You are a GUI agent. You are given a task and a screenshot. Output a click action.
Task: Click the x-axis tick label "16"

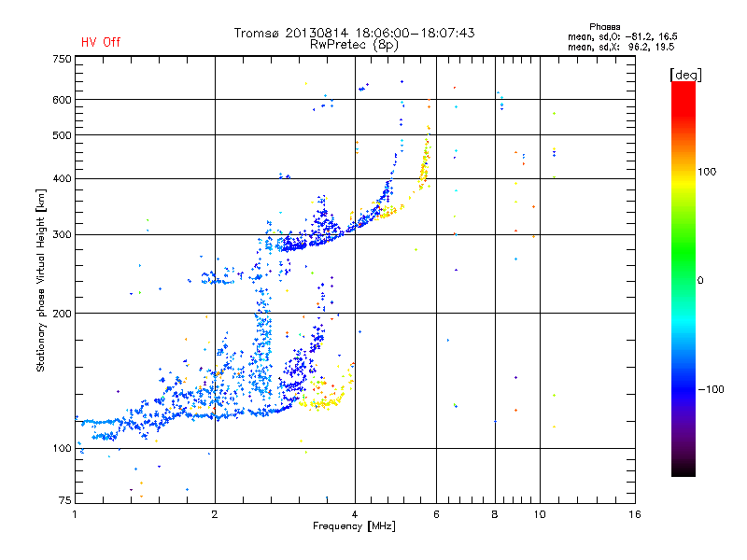coord(635,514)
